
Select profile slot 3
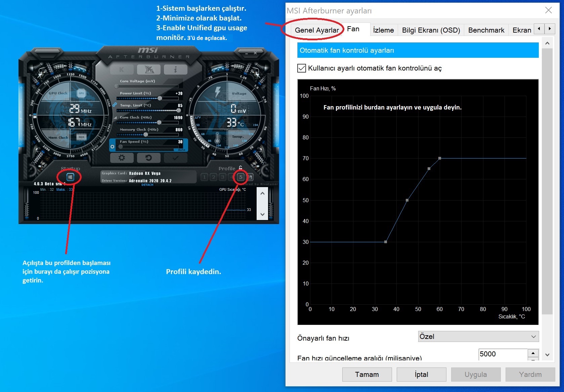pos(222,177)
